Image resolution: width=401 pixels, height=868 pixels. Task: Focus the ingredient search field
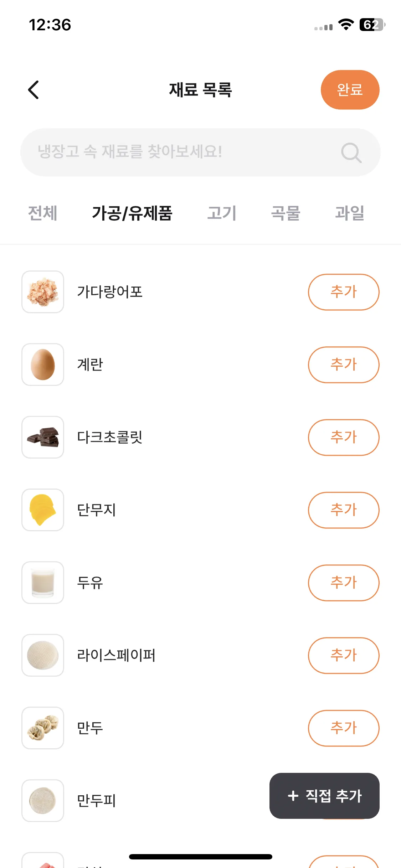(200, 152)
